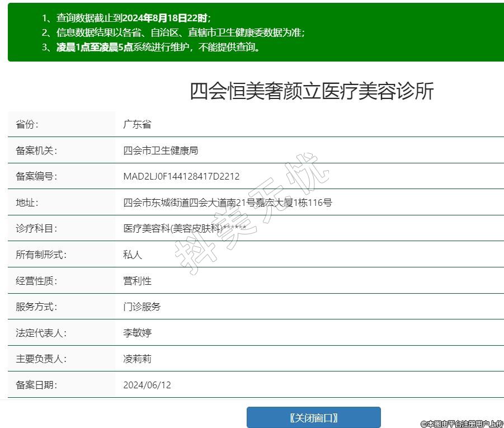Click the record number MAD2LJ0F144128417D2212
Viewport: 504px width, 428px height.
[181, 177]
